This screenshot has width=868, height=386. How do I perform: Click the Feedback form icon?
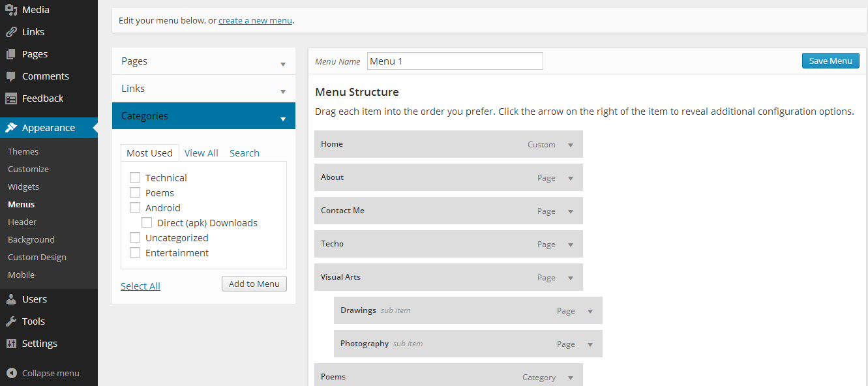11,98
